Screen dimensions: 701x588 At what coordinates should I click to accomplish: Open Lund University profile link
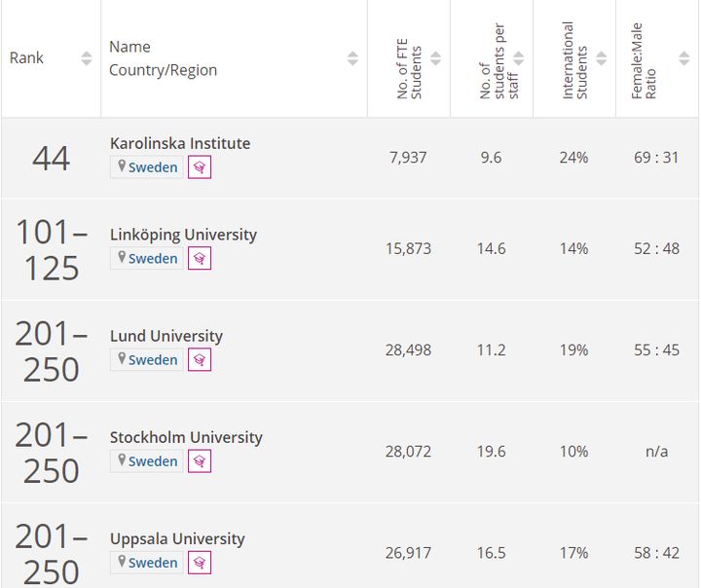(x=166, y=336)
